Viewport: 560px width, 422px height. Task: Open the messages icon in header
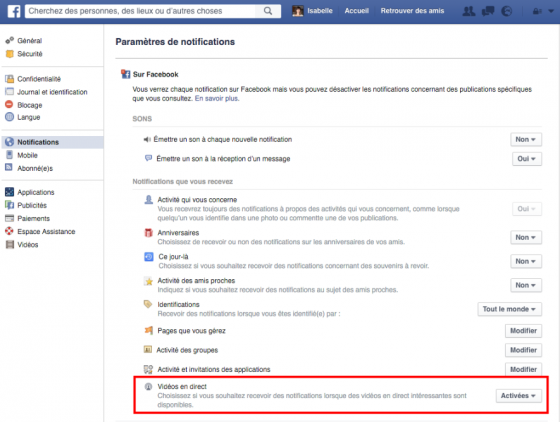[488, 11]
